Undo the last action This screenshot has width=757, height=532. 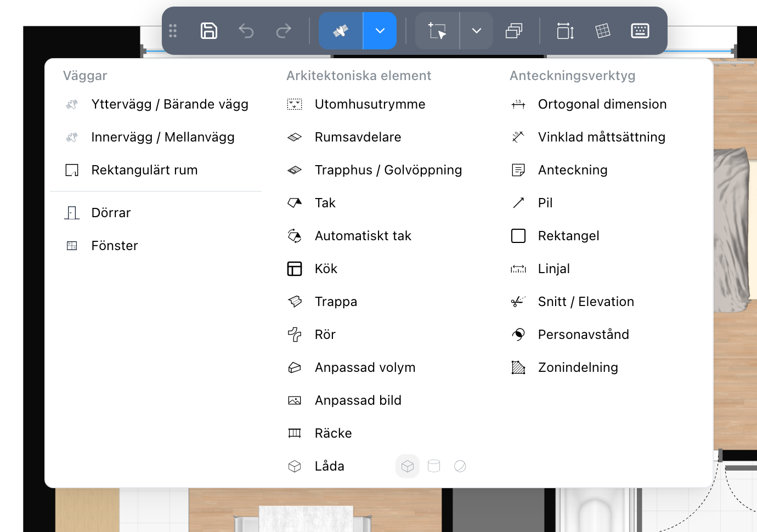(246, 31)
